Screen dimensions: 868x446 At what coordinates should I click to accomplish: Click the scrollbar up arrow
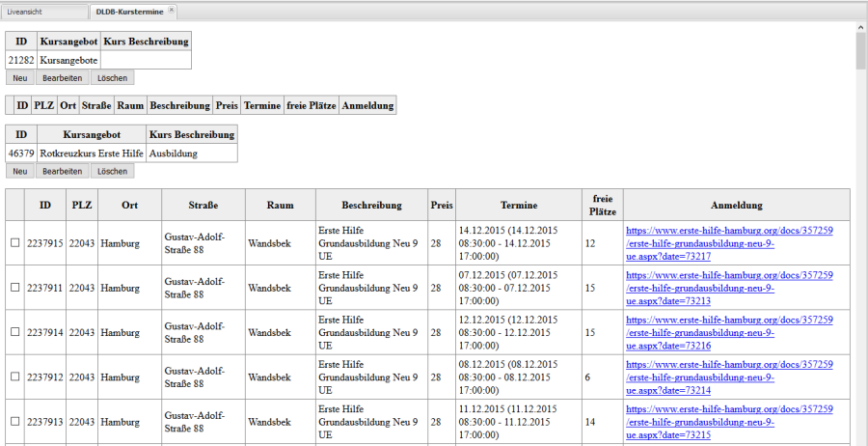860,28
